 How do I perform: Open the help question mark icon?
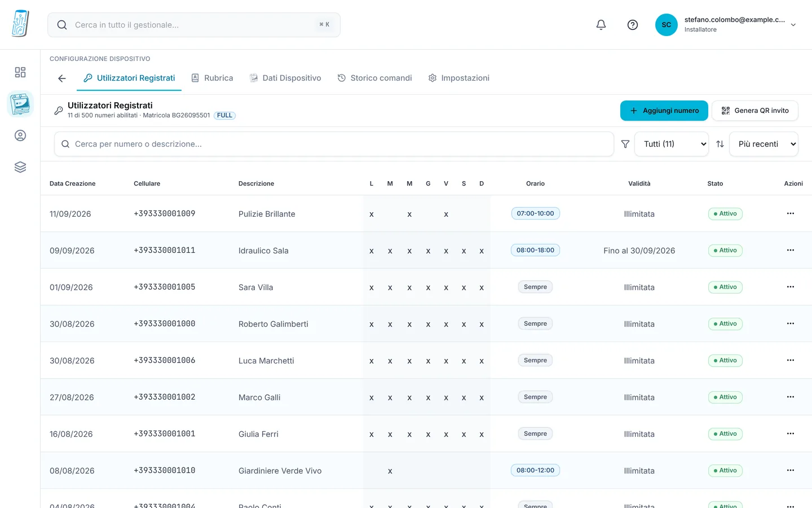tap(633, 25)
